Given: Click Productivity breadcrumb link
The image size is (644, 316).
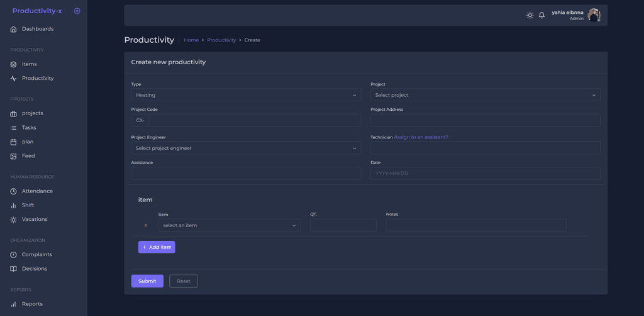Looking at the screenshot, I should [221, 40].
